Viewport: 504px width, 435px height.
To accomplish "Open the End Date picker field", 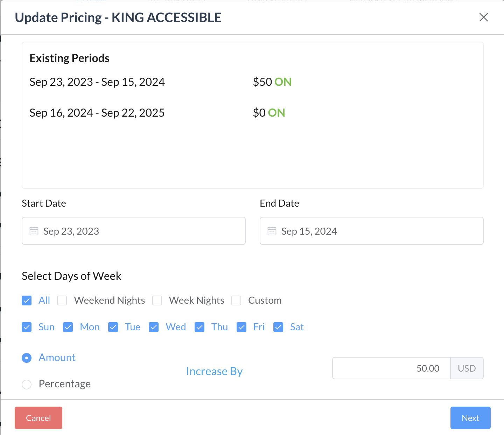I will (x=371, y=231).
